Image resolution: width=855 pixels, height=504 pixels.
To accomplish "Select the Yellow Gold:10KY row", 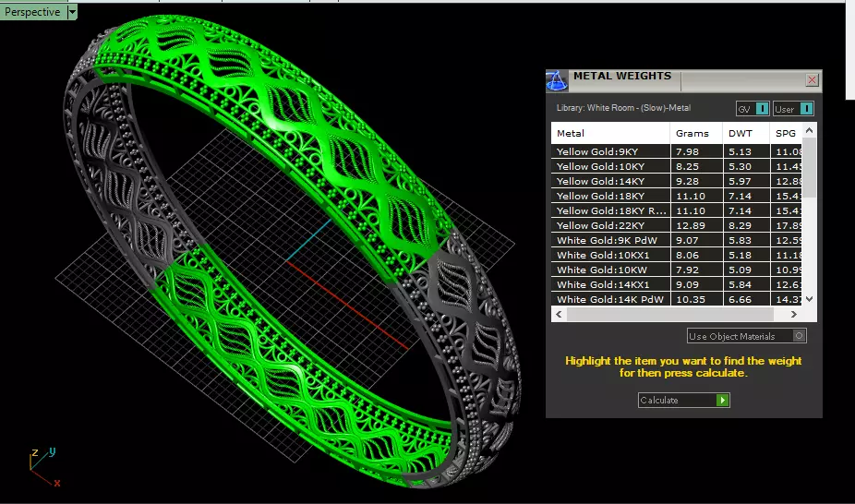I will [676, 166].
